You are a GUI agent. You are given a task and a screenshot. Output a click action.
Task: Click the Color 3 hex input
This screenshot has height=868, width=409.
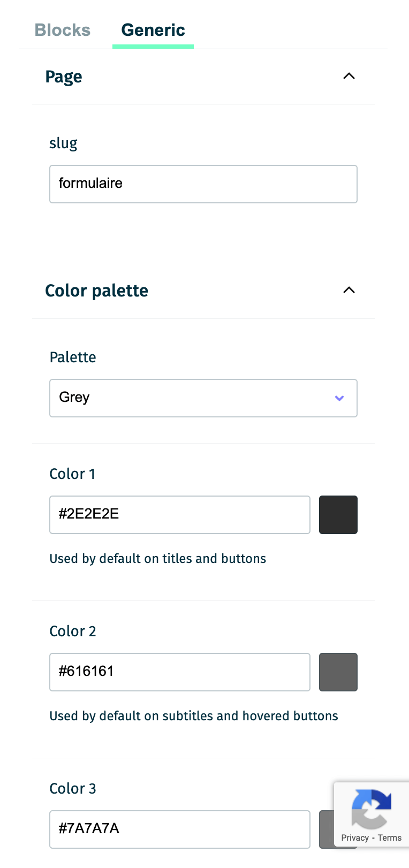click(x=179, y=829)
